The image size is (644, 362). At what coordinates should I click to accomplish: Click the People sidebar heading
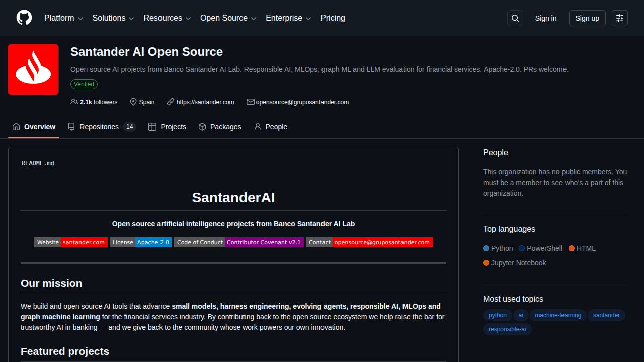pos(496,152)
